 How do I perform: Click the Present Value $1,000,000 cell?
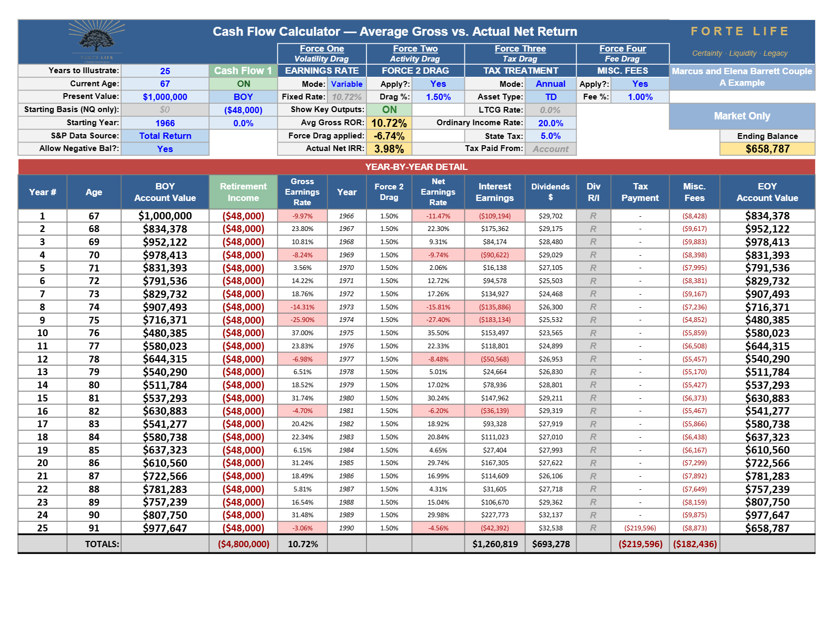pos(165,97)
